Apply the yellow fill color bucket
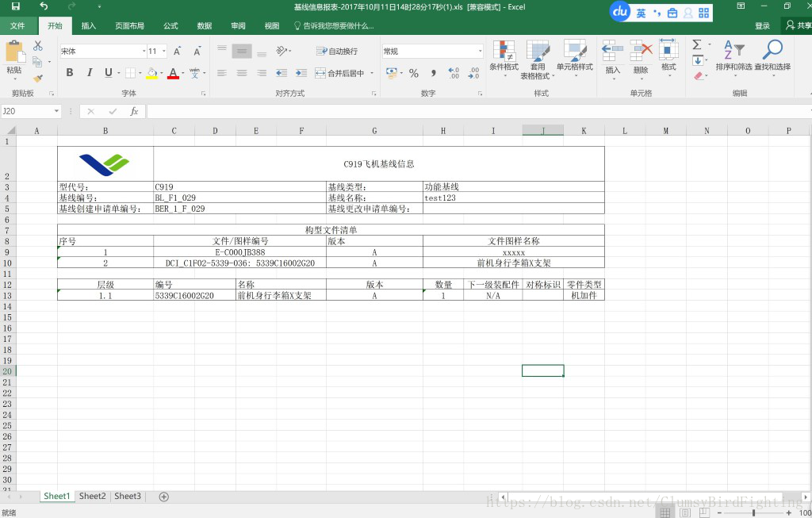Screen dimensions: 812x518 click(x=151, y=73)
